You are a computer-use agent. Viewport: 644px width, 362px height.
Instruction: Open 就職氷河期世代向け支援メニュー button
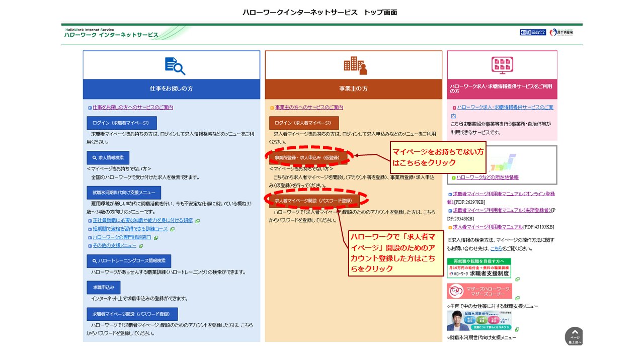[124, 193]
